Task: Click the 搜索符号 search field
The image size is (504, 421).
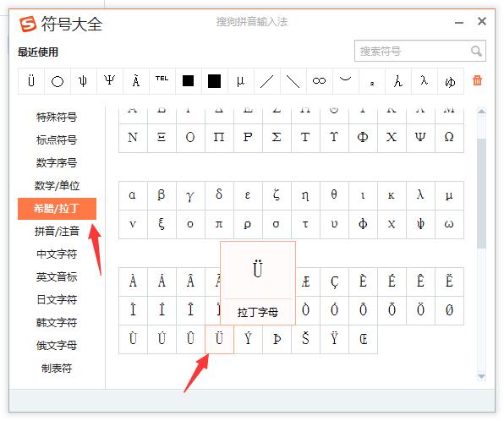Action: tap(419, 51)
